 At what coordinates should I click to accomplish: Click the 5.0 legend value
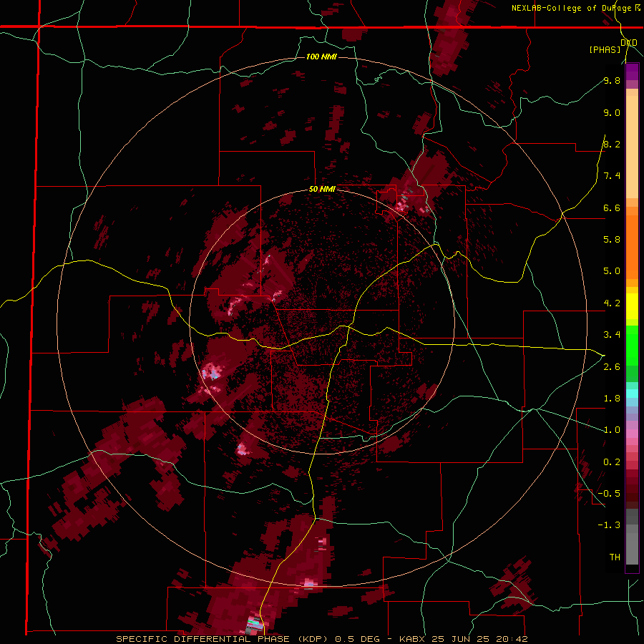(612, 271)
